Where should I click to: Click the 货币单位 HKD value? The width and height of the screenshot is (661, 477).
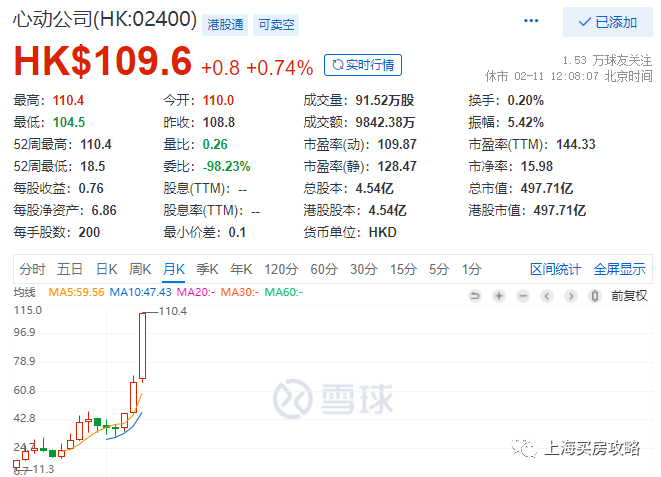(x=382, y=232)
